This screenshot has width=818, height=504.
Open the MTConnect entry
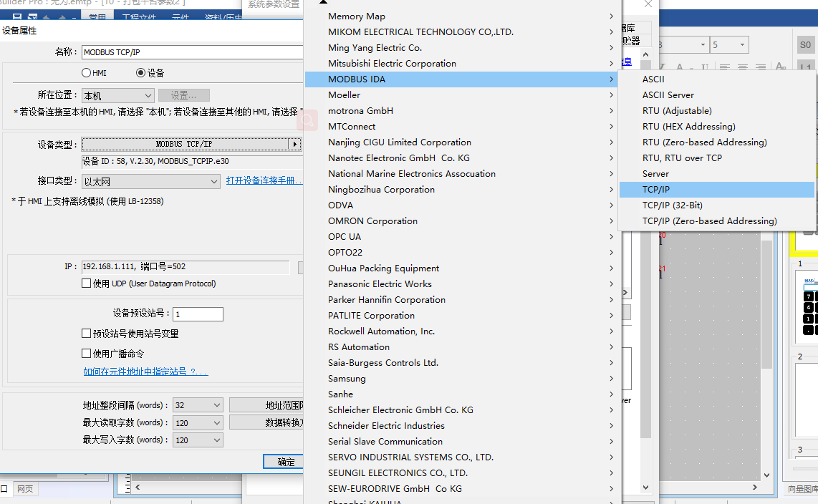click(462, 127)
